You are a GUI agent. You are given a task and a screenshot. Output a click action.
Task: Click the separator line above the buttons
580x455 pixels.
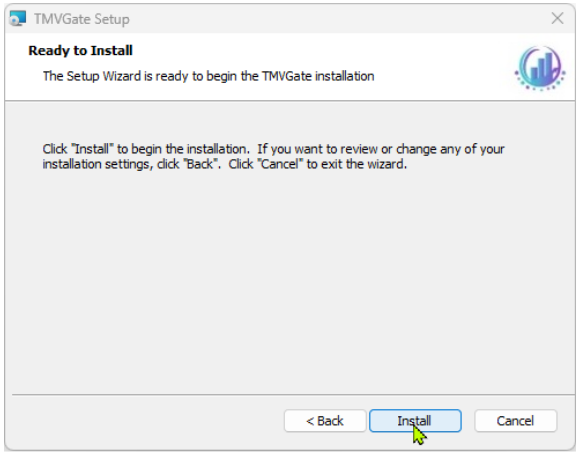pos(293,395)
